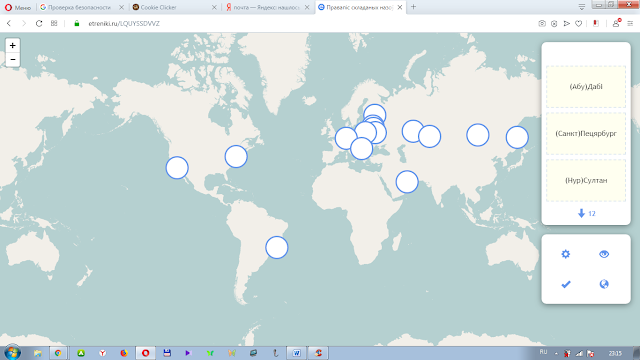The image size is (640, 360).
Task: Open the Windows Start menu
Action: coord(12,352)
